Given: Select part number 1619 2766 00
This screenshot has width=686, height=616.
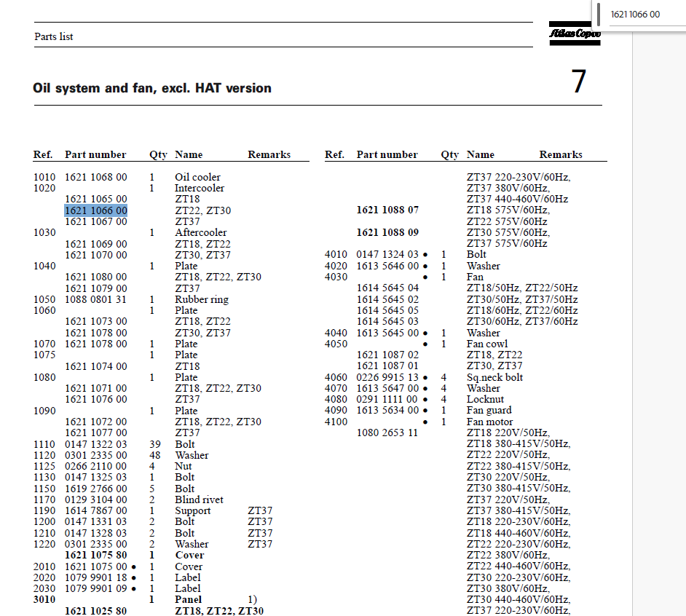Looking at the screenshot, I should 96,489.
